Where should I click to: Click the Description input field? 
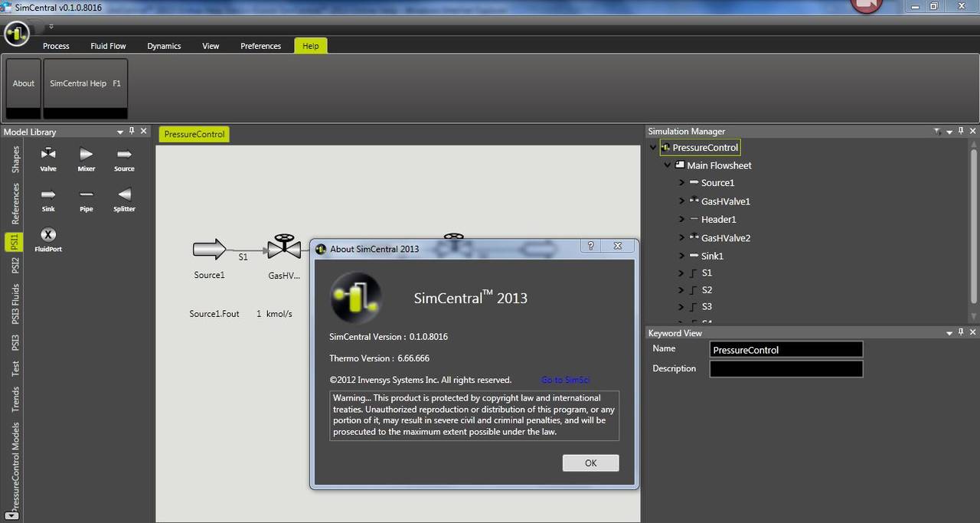point(786,368)
